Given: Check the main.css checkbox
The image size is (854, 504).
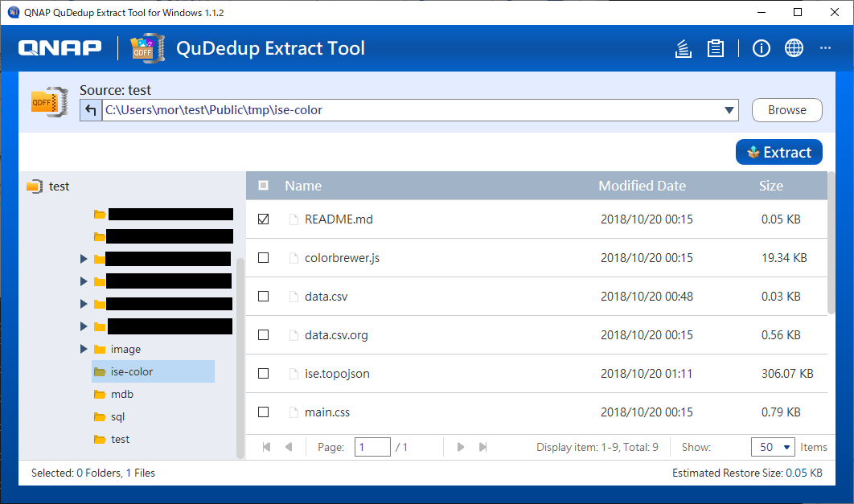Looking at the screenshot, I should (263, 412).
